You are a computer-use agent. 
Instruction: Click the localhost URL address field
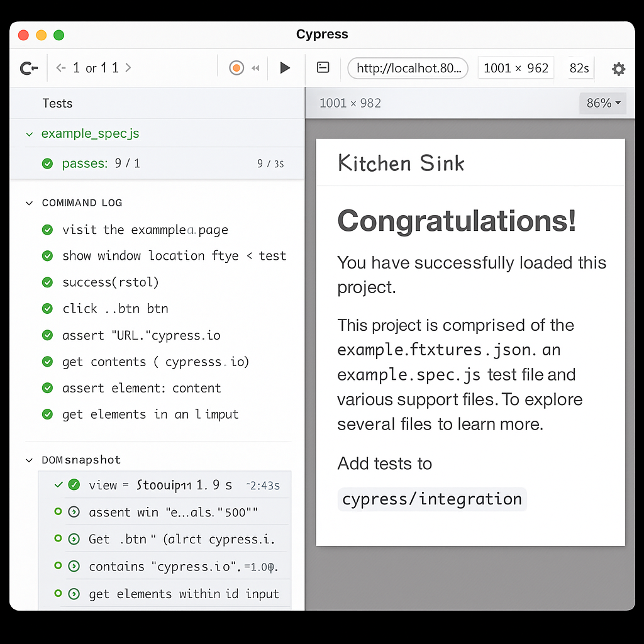(408, 68)
